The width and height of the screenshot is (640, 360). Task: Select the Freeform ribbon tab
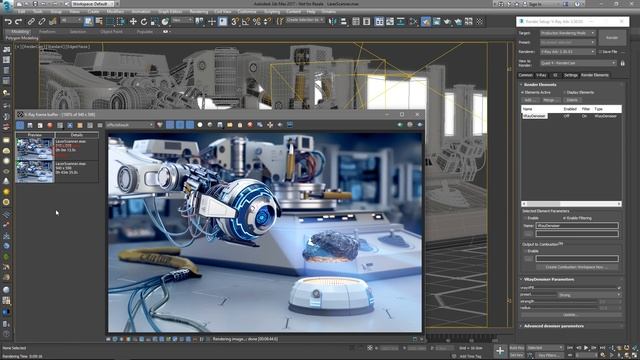pos(48,32)
